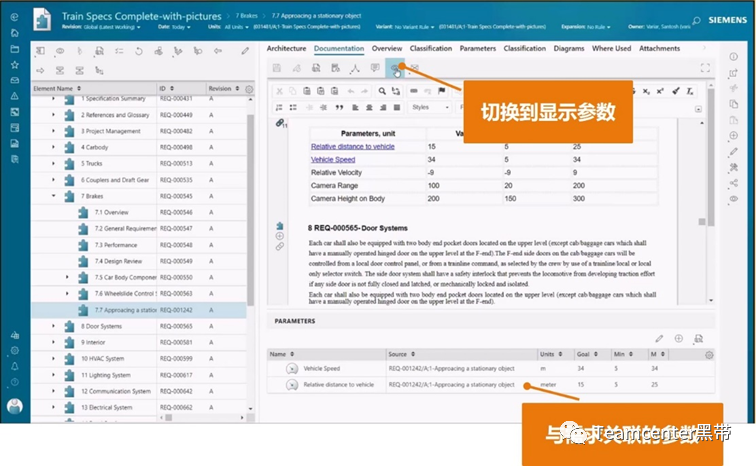Image resolution: width=756 pixels, height=466 pixels.
Task: Open the Vehicle Speed link in table
Action: point(333,160)
